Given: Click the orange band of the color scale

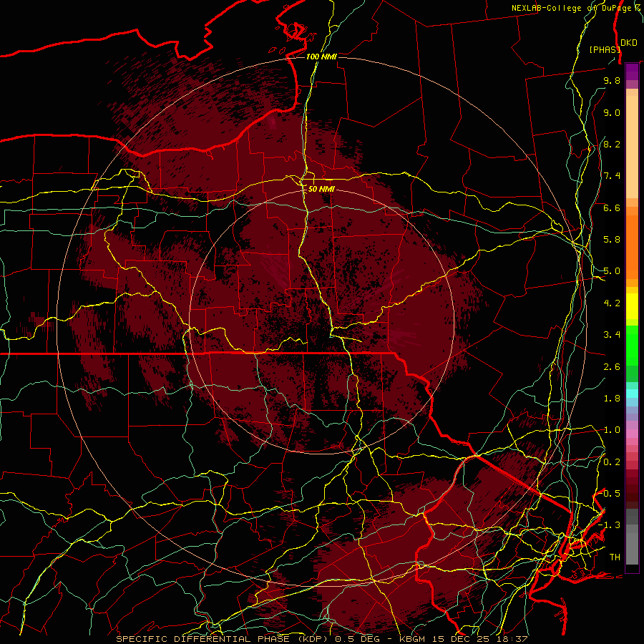Looking at the screenshot, I should click(632, 247).
